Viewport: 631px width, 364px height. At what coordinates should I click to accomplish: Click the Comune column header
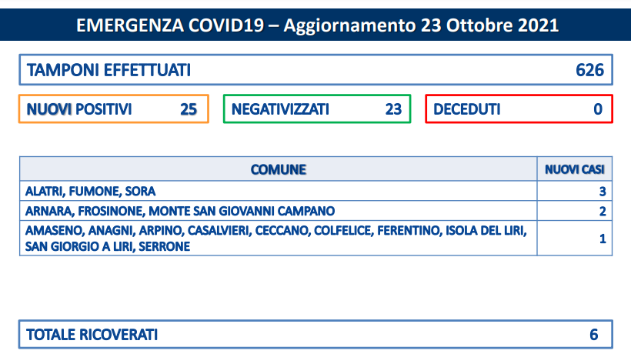[x=279, y=169]
